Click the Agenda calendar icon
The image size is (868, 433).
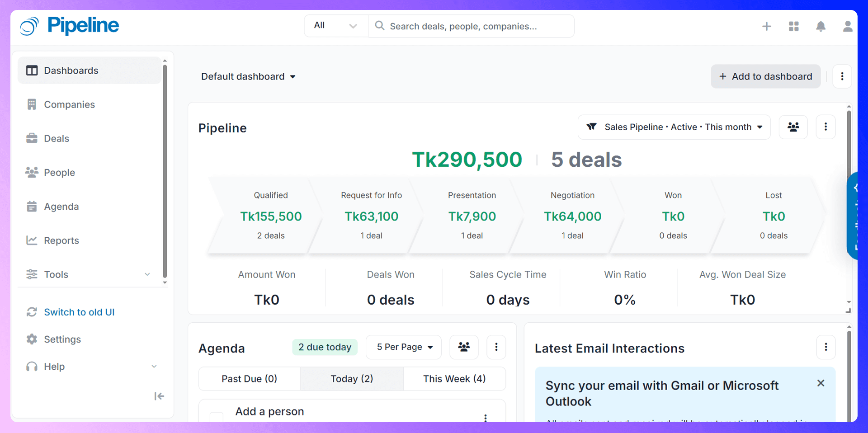tap(32, 206)
